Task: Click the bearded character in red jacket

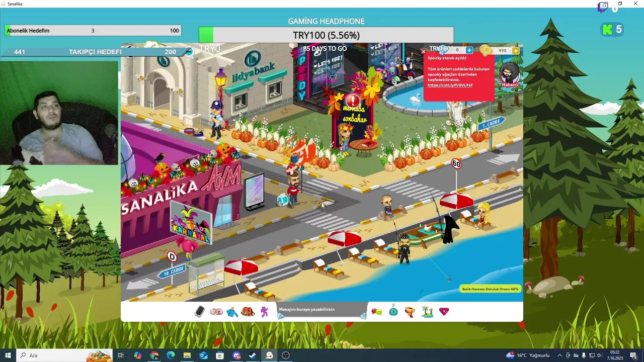Action: tap(293, 188)
